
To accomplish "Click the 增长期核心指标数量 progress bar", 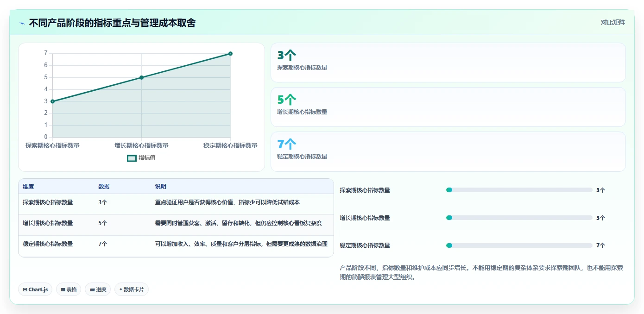I will 519,218.
